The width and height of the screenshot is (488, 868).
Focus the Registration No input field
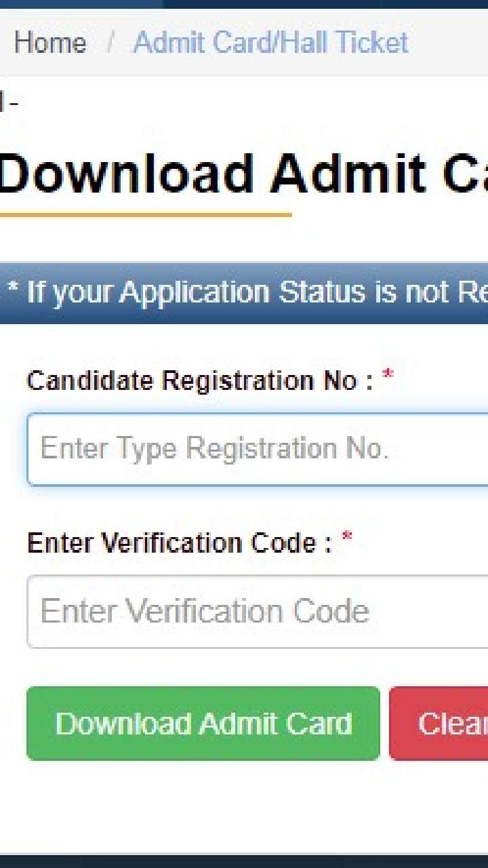click(x=258, y=449)
